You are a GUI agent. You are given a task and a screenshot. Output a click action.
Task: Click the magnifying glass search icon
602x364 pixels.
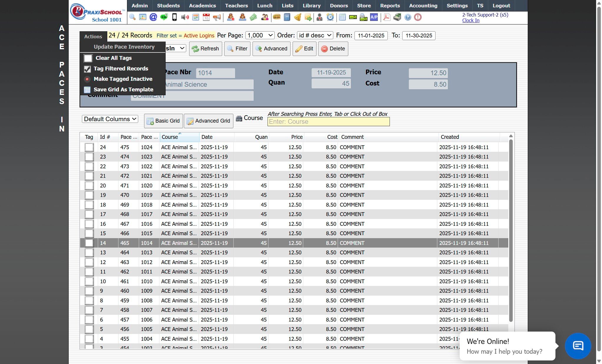132,17
